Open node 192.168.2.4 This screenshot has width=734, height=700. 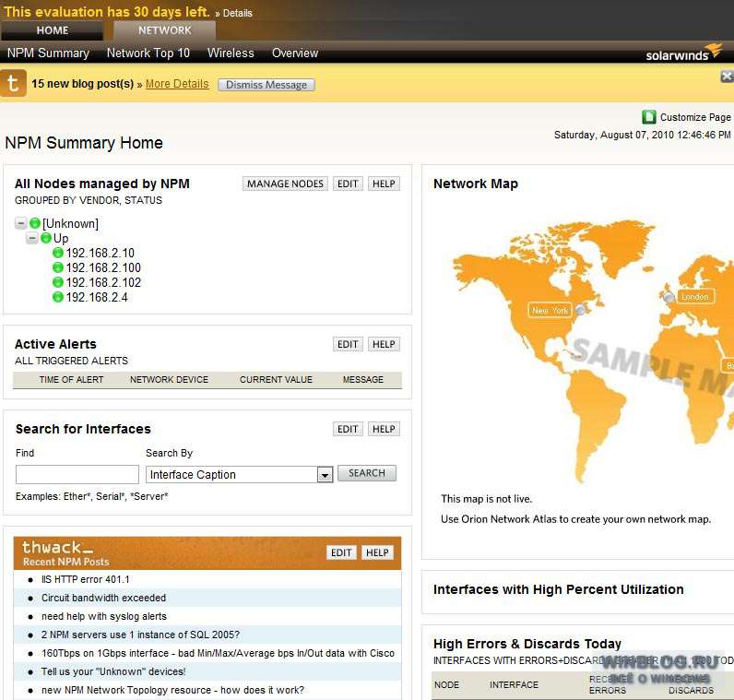[x=97, y=297]
